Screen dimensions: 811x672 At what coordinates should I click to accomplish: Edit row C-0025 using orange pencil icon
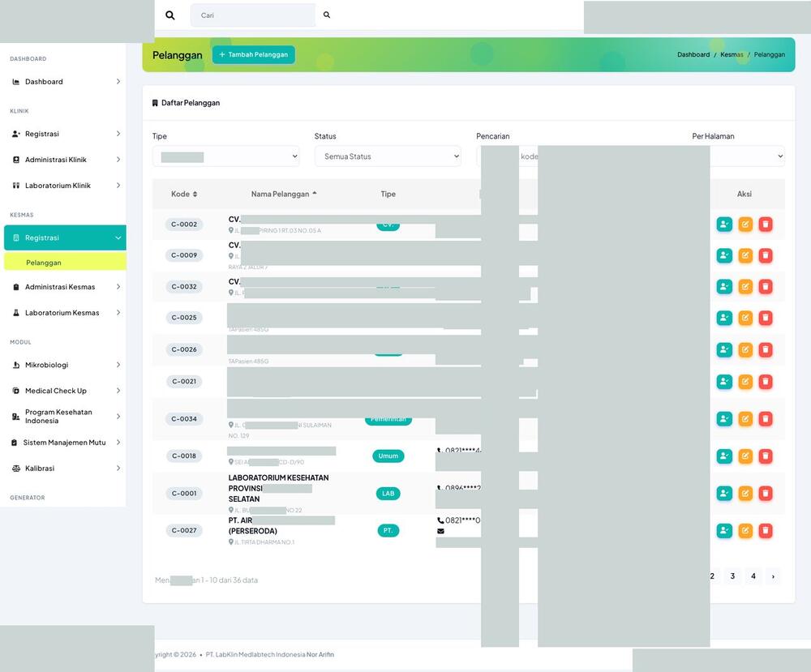[x=744, y=318]
